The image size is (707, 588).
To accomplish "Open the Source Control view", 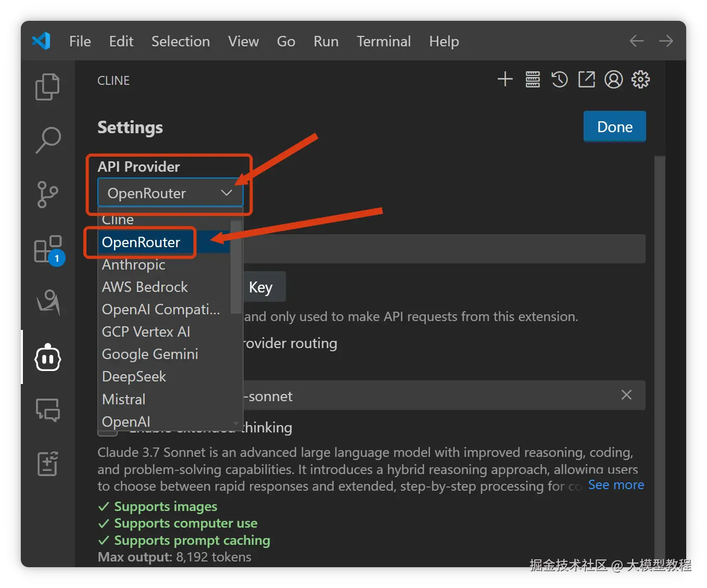I will pyautogui.click(x=48, y=195).
